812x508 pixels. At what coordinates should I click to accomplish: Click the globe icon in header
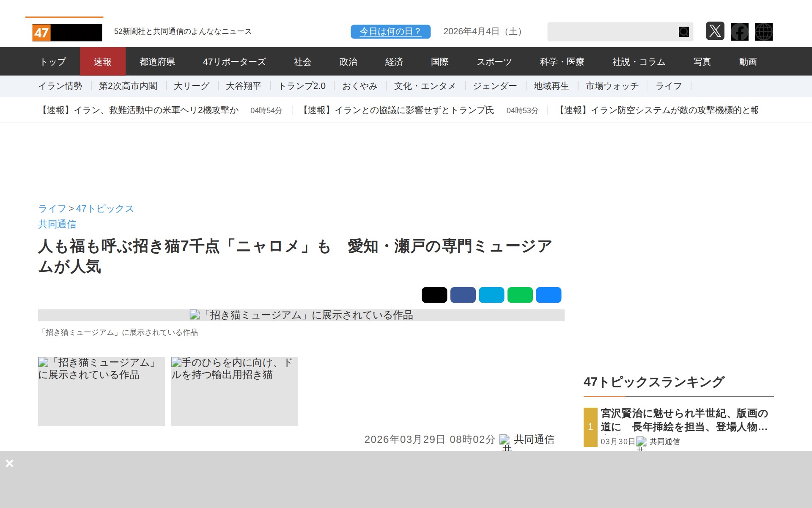point(763,32)
